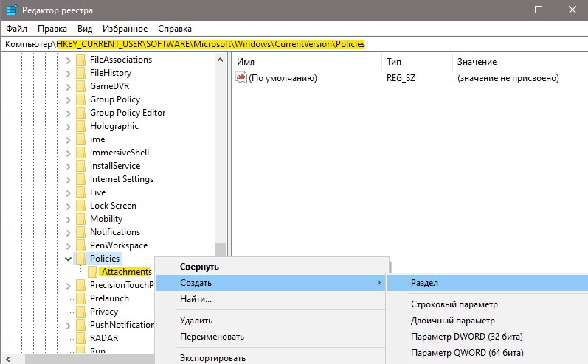Click the Registry Editor app icon in title bar
Screen dimensions: 588x364
click(12, 10)
